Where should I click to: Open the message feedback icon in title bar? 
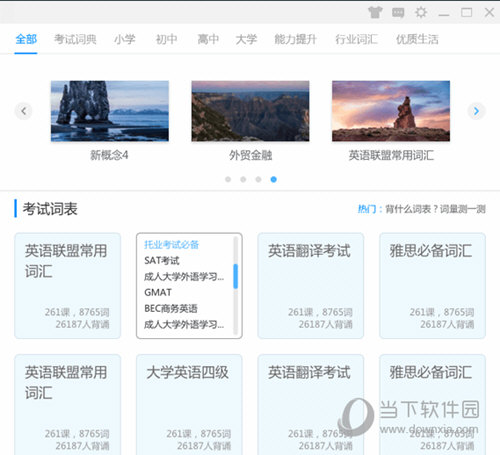click(x=398, y=13)
